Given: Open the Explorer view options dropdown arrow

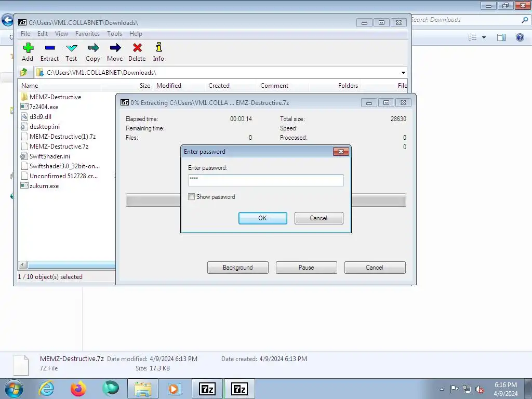Looking at the screenshot, I should point(484,37).
